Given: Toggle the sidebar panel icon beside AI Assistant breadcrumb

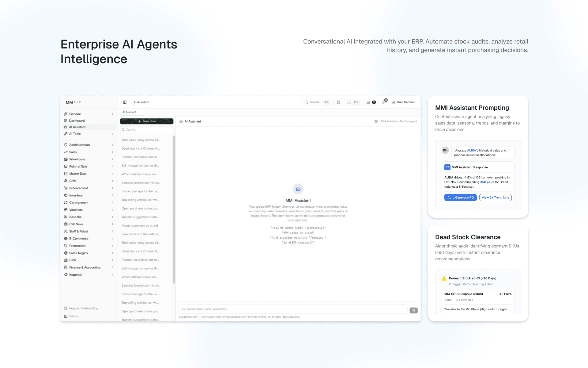Looking at the screenshot, I should coord(125,102).
